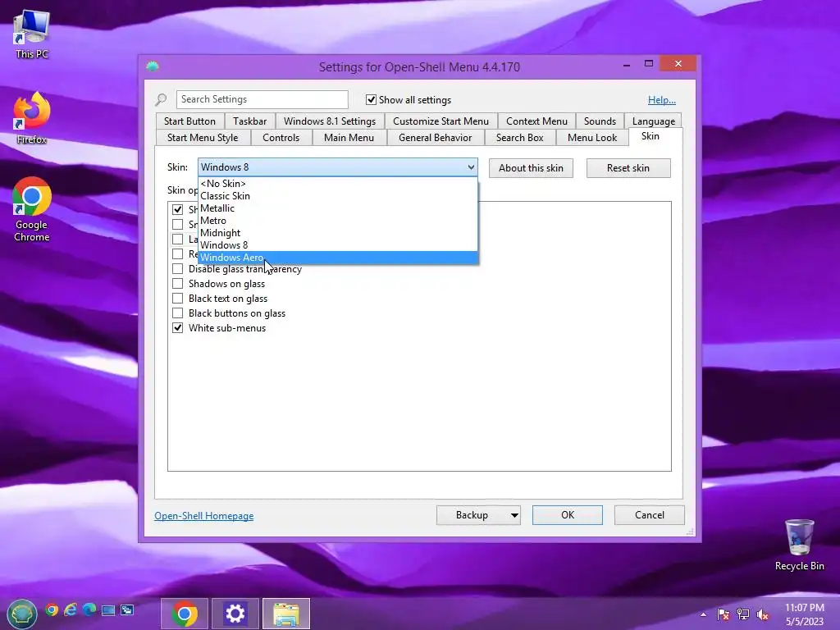
Task: Choose Classic Skin option
Action: pyautogui.click(x=338, y=196)
